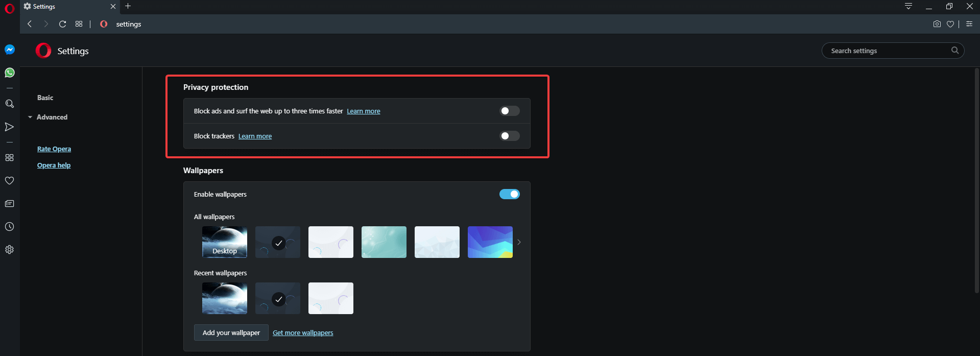
Task: Enable Block ads toggle
Action: pyautogui.click(x=510, y=111)
